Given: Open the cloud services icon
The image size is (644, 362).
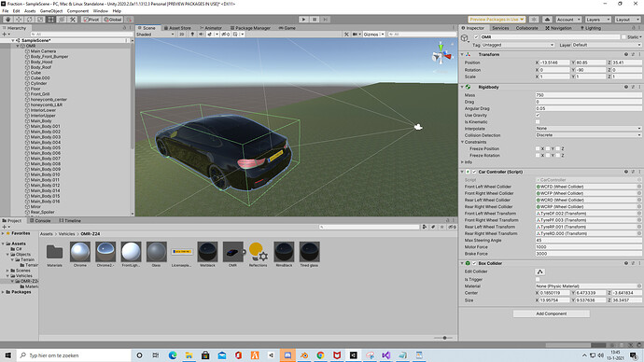Looking at the screenshot, I should 547,20.
